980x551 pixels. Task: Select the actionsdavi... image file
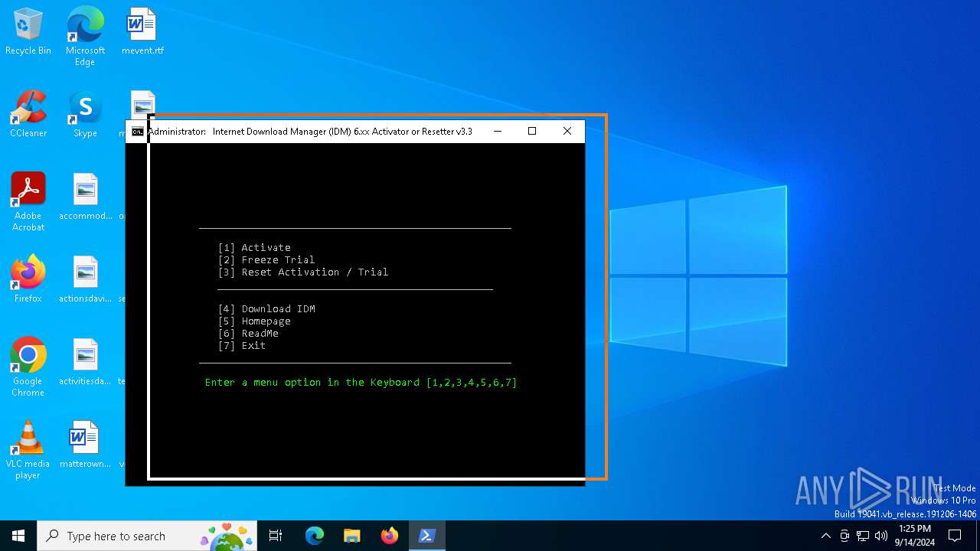click(85, 279)
